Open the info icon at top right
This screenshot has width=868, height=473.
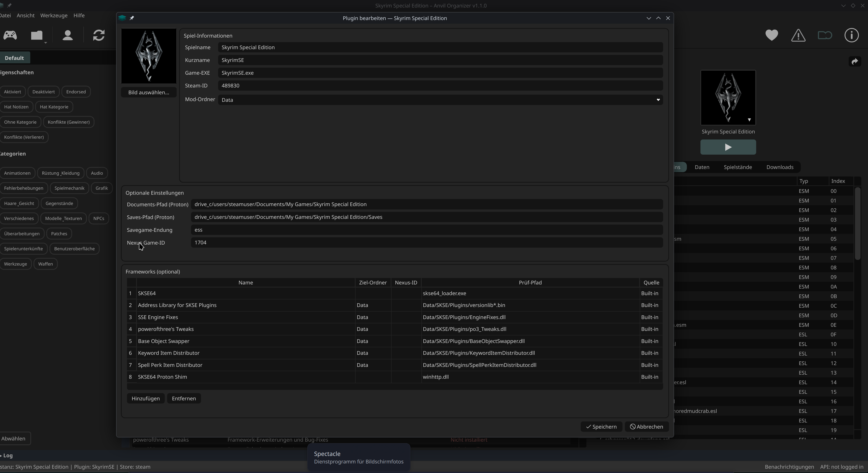click(851, 35)
